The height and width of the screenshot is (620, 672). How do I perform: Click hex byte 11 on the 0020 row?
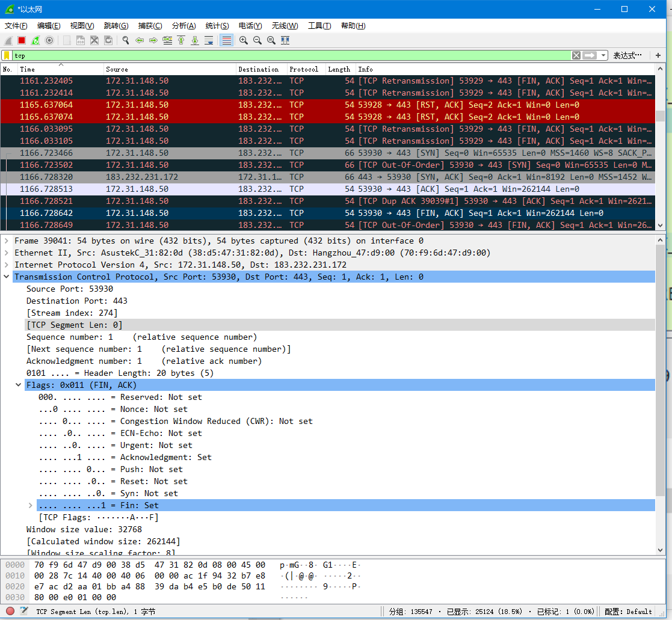[x=260, y=586]
